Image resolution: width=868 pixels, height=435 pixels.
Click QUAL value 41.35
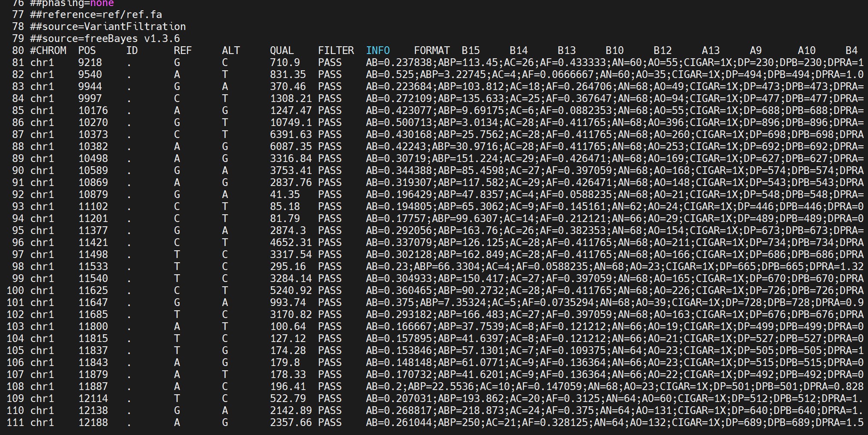pyautogui.click(x=285, y=195)
